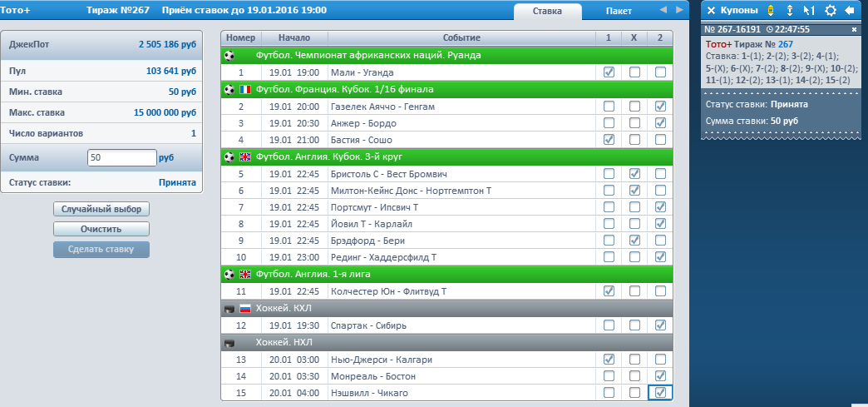Collapse Футбол. Чемпионат африканских наций group header
The height and width of the screenshot is (407, 868).
pyautogui.click(x=446, y=56)
